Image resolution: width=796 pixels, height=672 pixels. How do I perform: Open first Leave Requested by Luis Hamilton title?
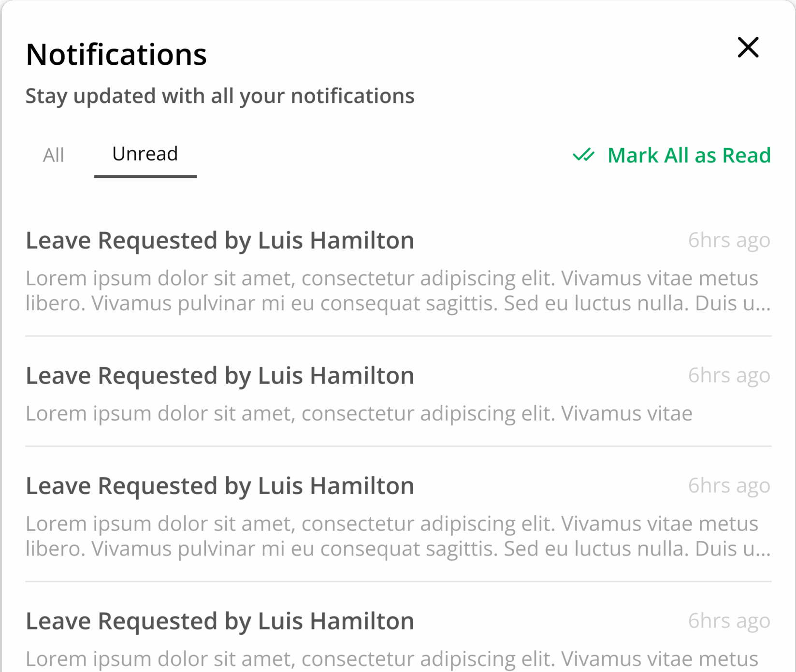coord(220,241)
